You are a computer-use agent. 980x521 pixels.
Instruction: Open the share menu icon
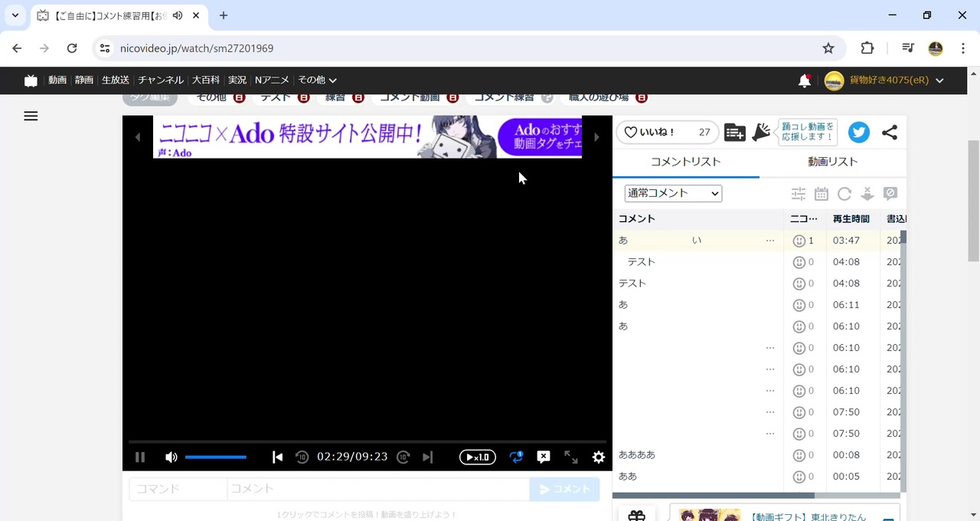(890, 133)
